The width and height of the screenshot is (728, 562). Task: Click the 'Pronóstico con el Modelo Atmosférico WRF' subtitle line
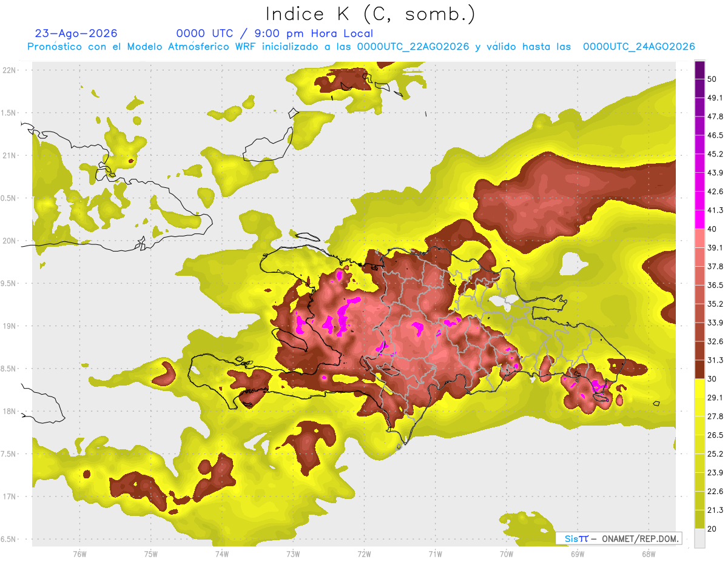[x=361, y=47]
